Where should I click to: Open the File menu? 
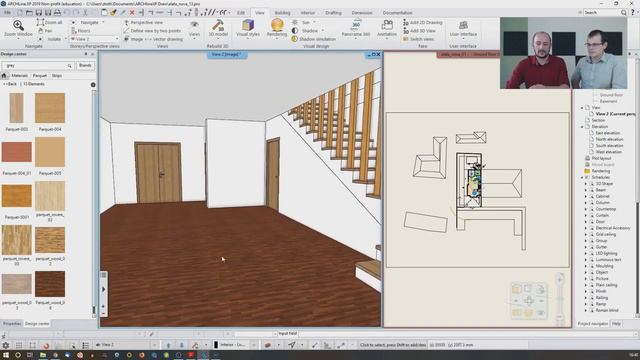click(7, 13)
